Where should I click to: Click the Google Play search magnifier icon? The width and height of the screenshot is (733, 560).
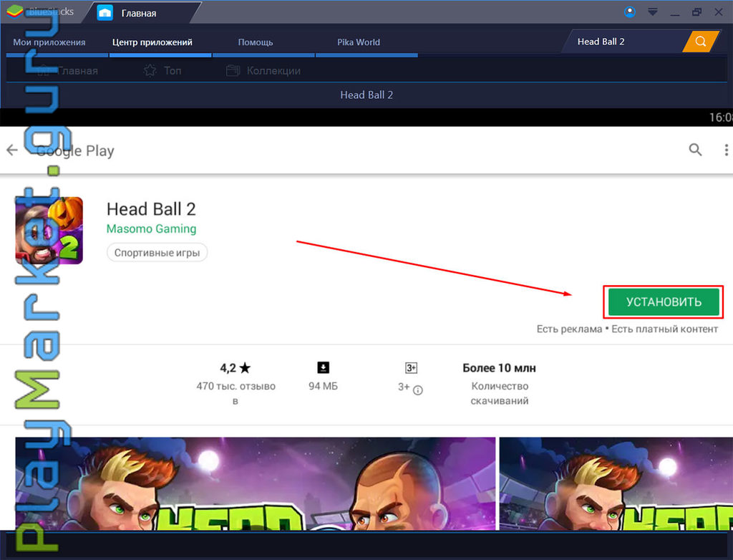tap(695, 150)
